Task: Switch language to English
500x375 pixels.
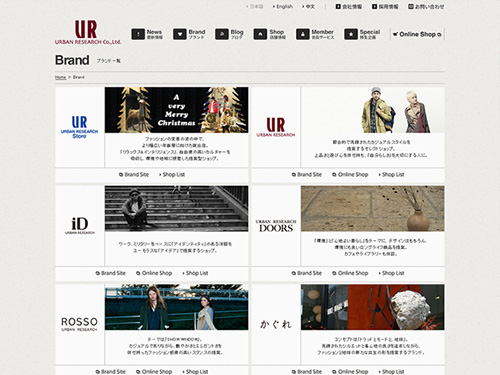Action: (283, 6)
